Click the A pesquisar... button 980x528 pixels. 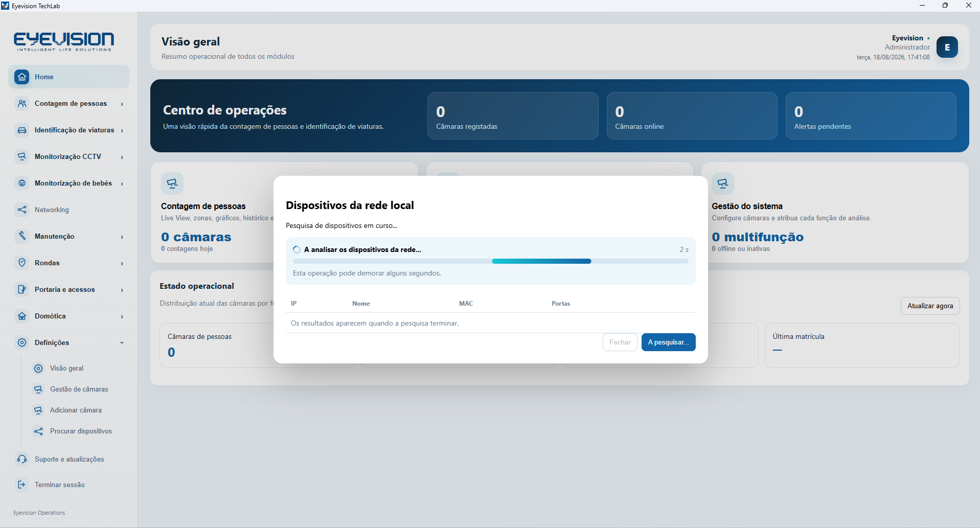click(668, 342)
